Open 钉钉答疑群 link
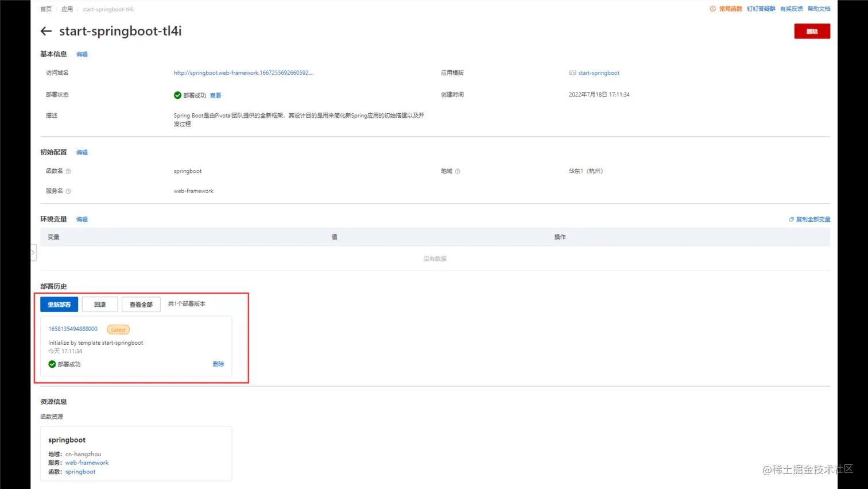Screen dimensions: 868x489 tap(761, 9)
